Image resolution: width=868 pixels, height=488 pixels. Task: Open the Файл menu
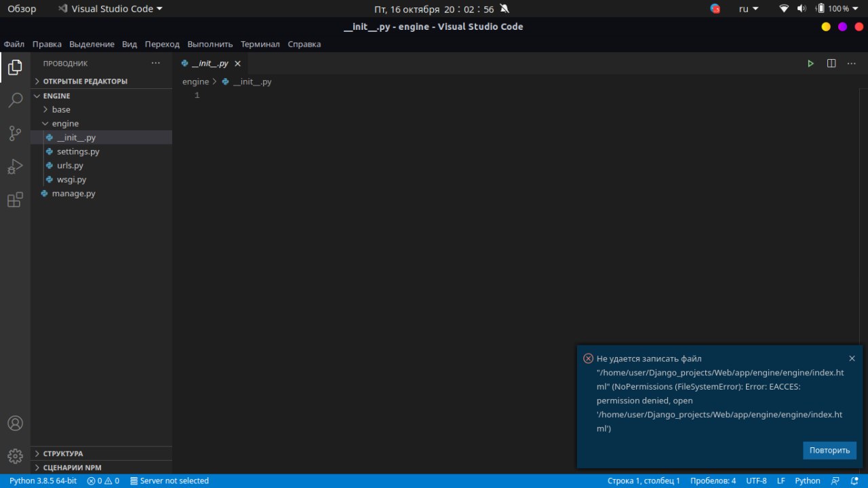14,44
